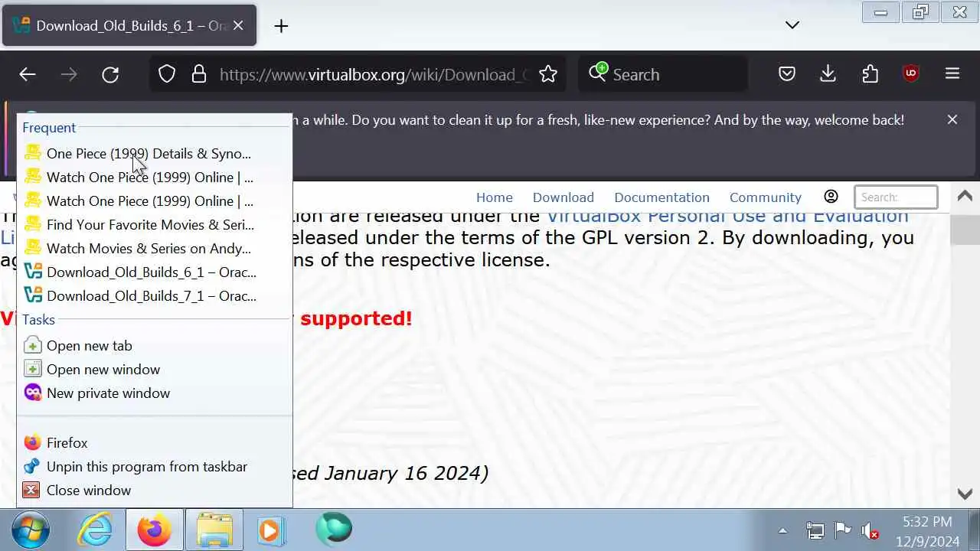Click the VirtualBox account user icon
This screenshot has height=551, width=980.
[831, 197]
